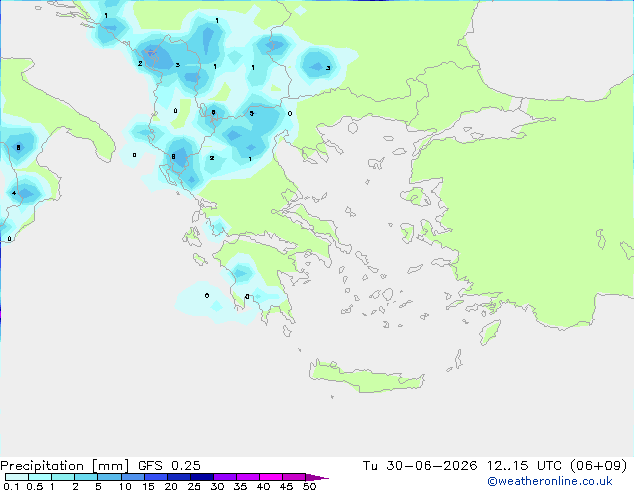634x490 pixels.
Task: Click the 1–2 mm legend color swatch
Action: click(63, 477)
